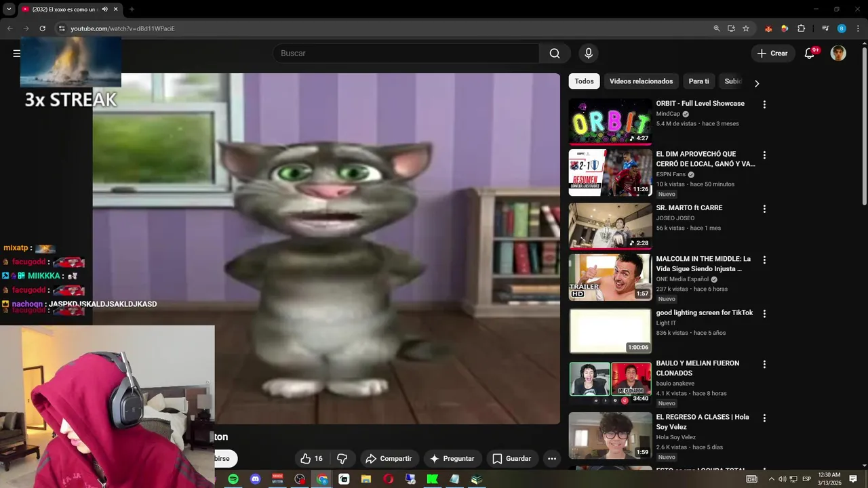
Task: Open system volume icon in tray
Action: (x=782, y=479)
